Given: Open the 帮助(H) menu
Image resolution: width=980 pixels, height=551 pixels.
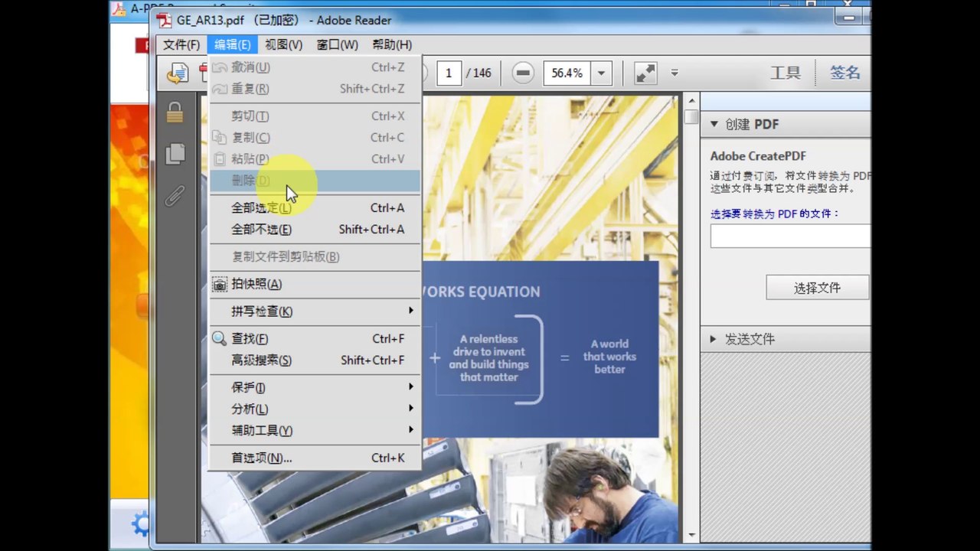Looking at the screenshot, I should 391,45.
